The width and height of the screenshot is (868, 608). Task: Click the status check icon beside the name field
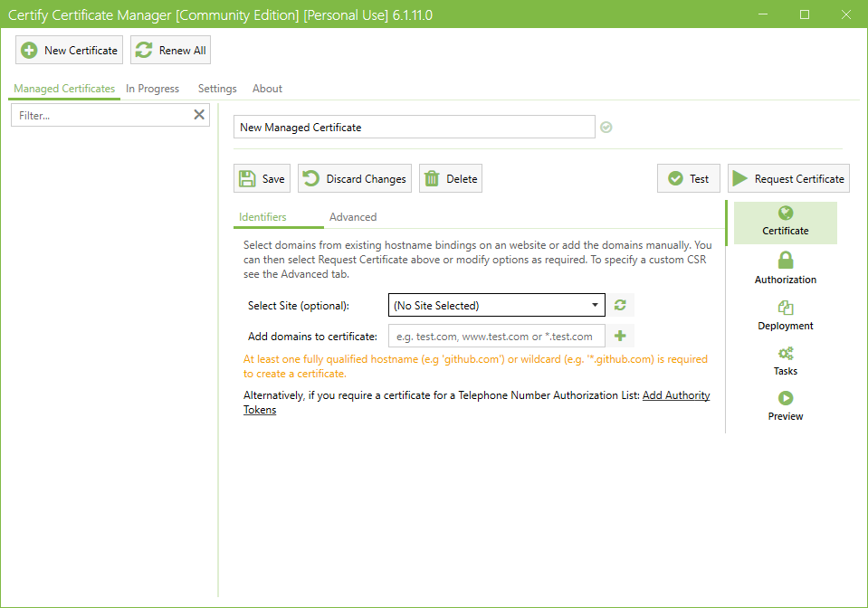pos(606,128)
